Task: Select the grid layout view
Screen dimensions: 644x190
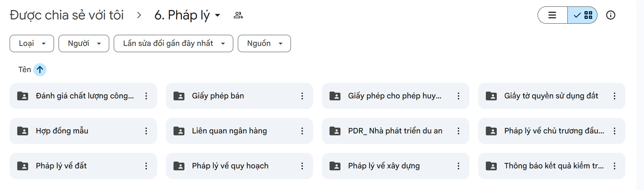Action: point(582,15)
